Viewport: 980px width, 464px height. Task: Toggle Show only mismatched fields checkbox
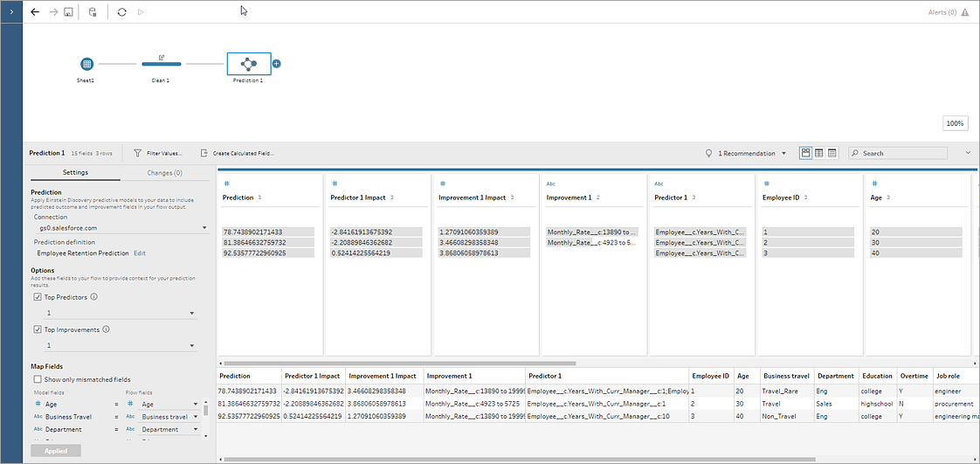[x=38, y=379]
